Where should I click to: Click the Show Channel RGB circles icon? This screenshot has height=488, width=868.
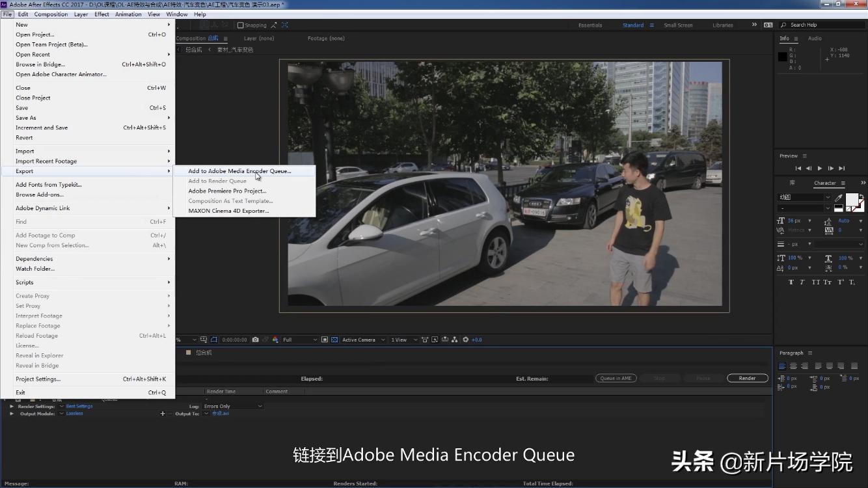pos(275,340)
